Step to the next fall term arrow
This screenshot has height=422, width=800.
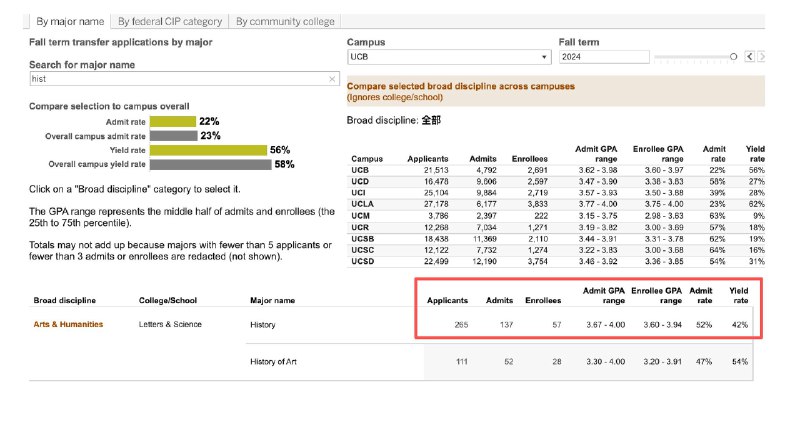point(761,57)
